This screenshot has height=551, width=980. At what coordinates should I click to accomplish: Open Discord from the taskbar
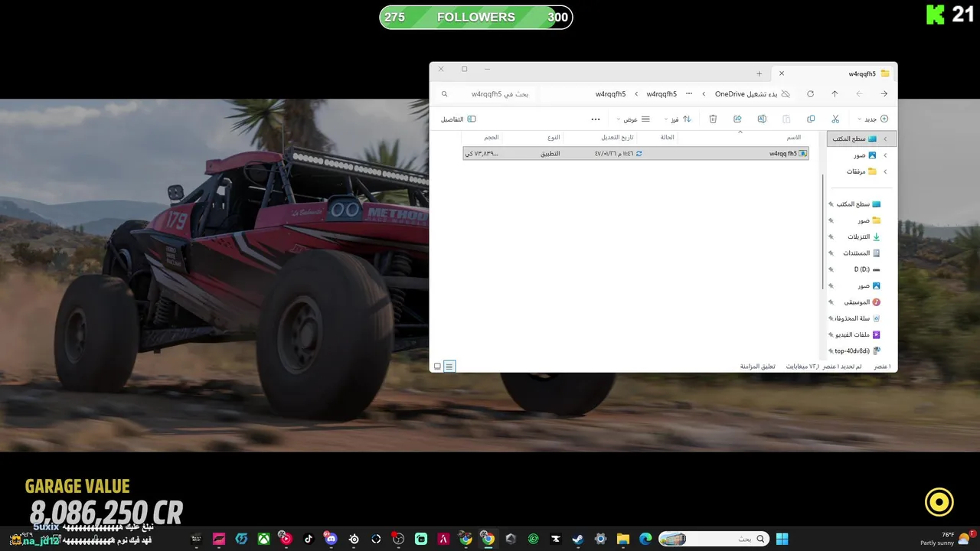click(331, 539)
